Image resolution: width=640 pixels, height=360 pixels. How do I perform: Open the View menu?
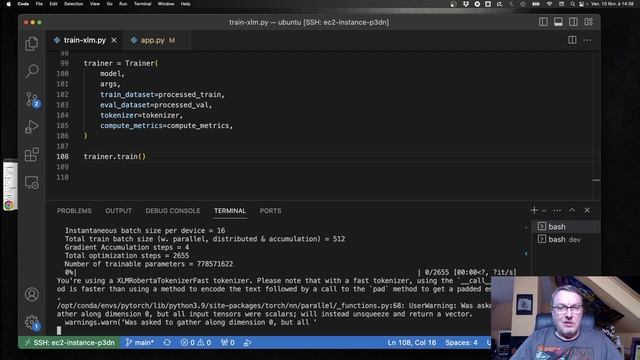[95, 4]
